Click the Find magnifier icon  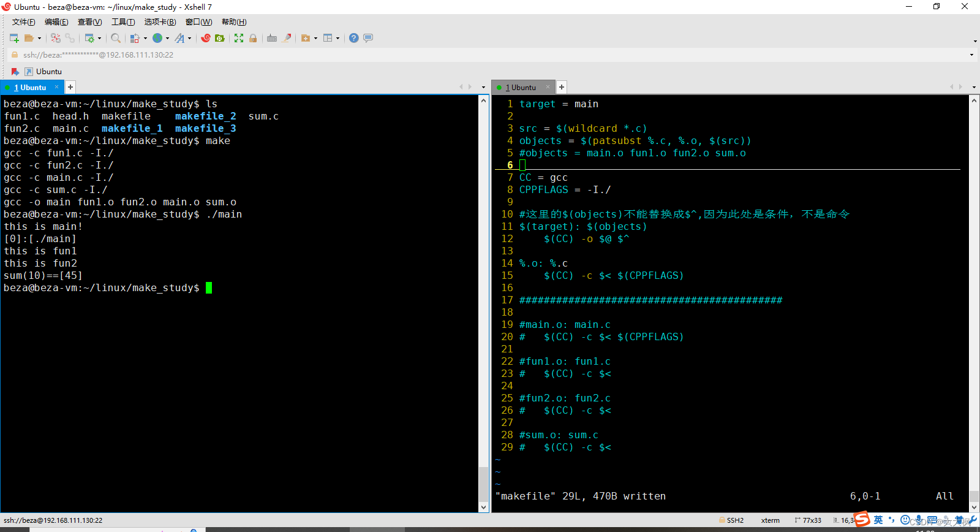coord(115,38)
